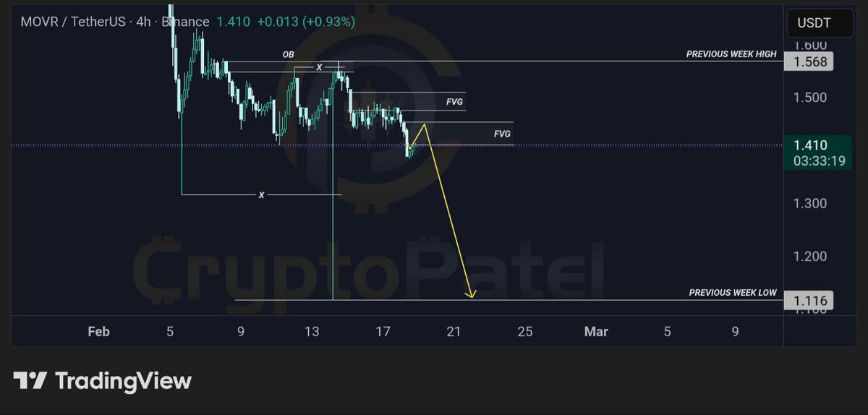This screenshot has width=868, height=415.
Task: Click the 1.116 price tag
Action: pyautogui.click(x=809, y=301)
